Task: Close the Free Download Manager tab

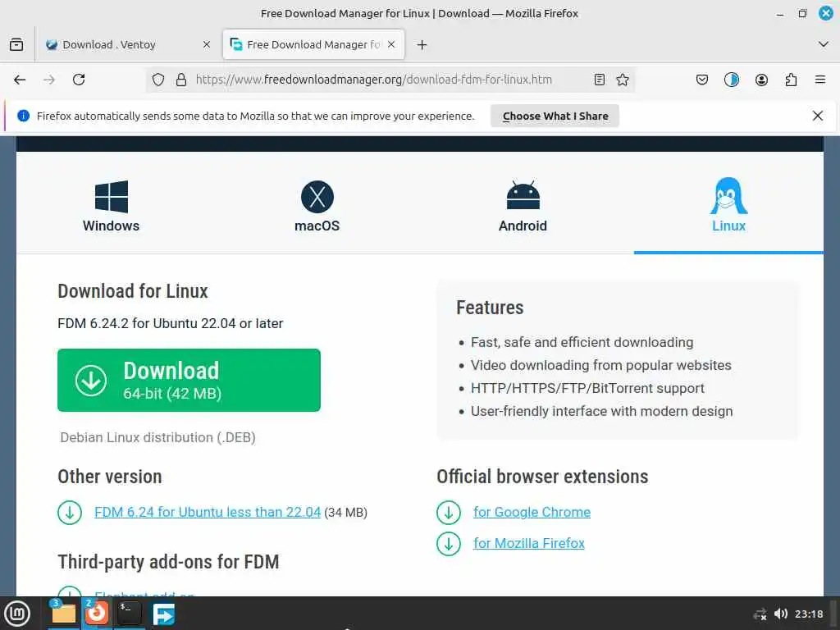Action: pyautogui.click(x=391, y=44)
